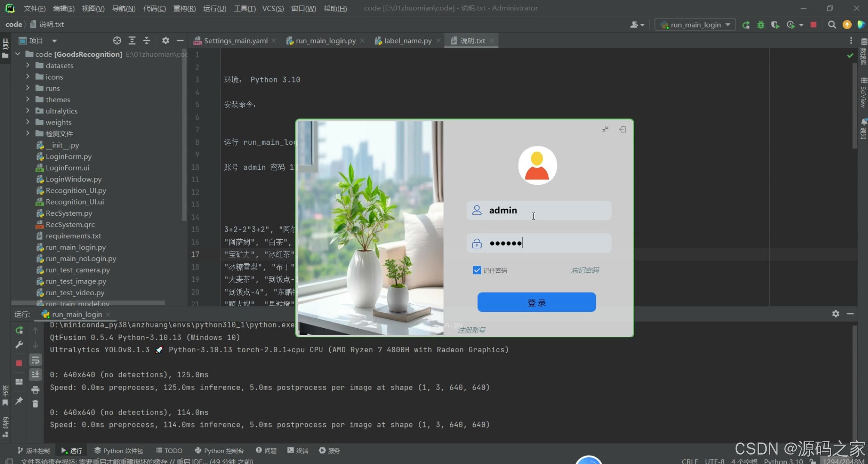Click the select opened file target icon
Image resolution: width=868 pixels, height=464 pixels.
[117, 40]
